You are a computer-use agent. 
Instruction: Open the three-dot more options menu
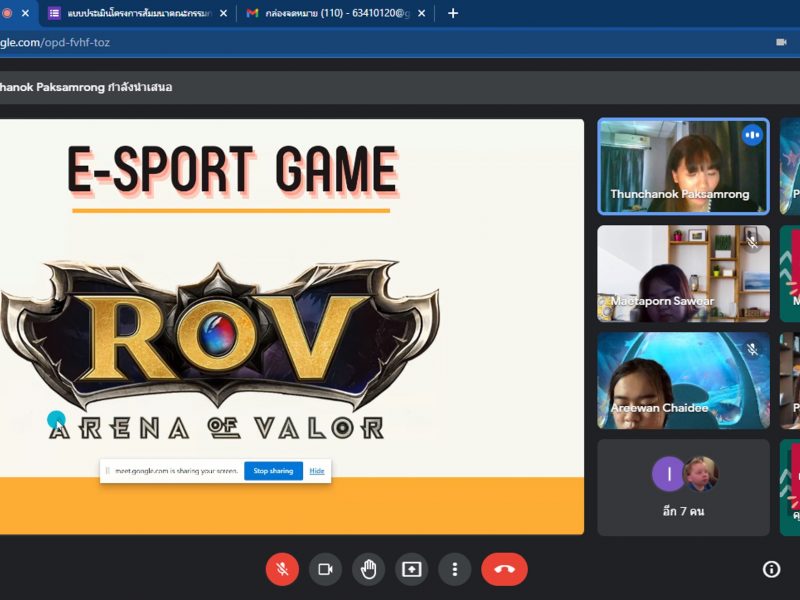(454, 569)
